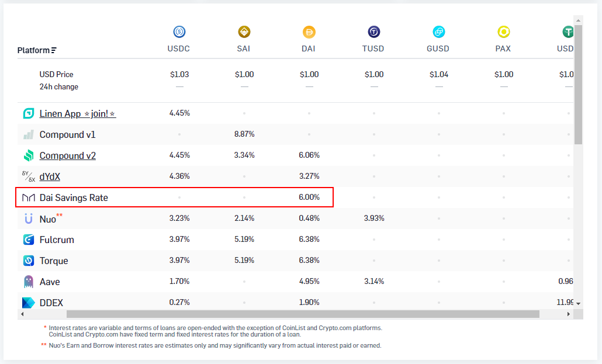Click the DAI column header label
Screen dimensions: 602x364
coord(308,48)
